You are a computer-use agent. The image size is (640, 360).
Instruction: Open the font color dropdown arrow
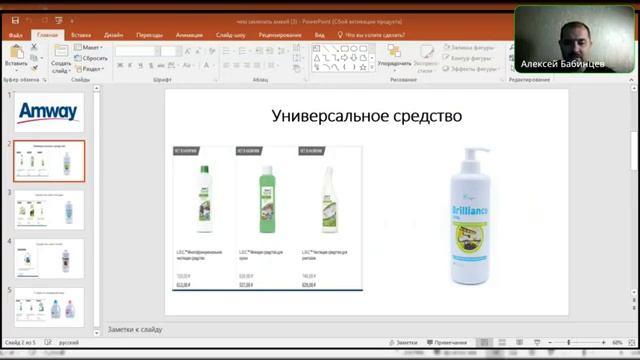(213, 65)
